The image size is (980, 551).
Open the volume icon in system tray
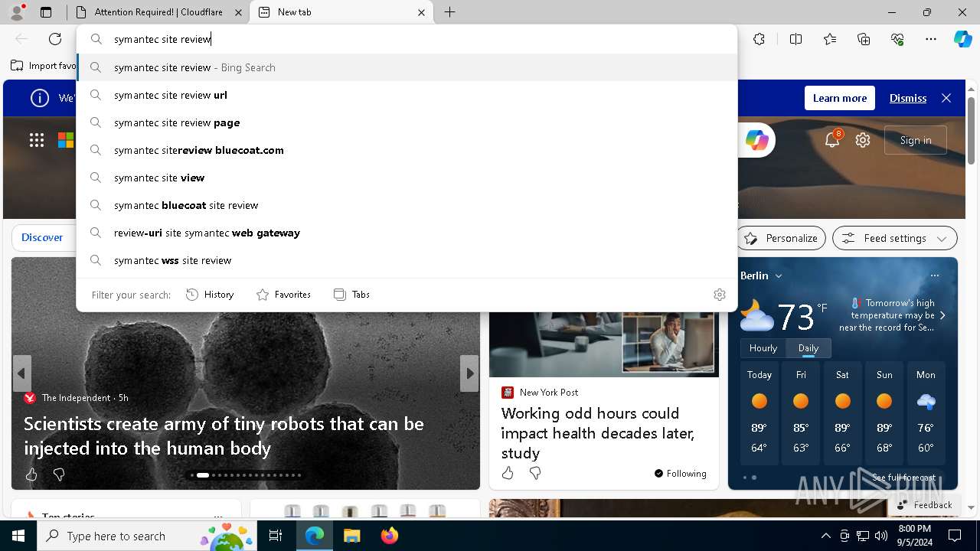coord(881,536)
